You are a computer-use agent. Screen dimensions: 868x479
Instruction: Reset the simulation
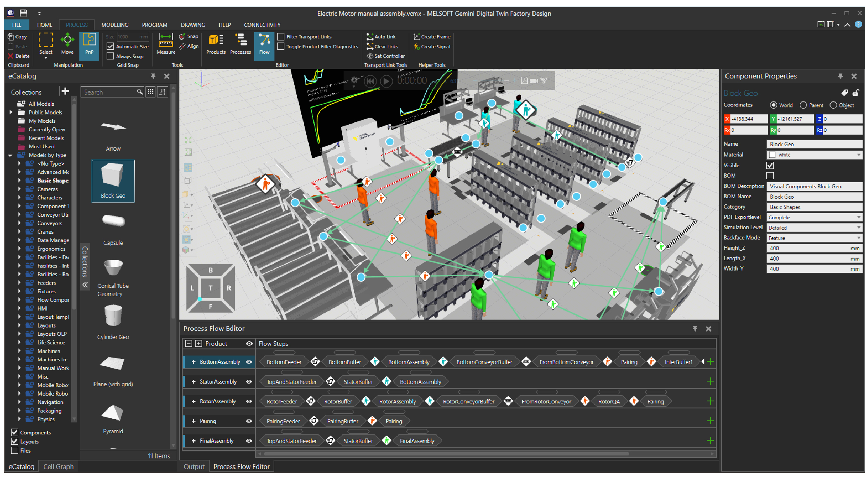pos(370,81)
